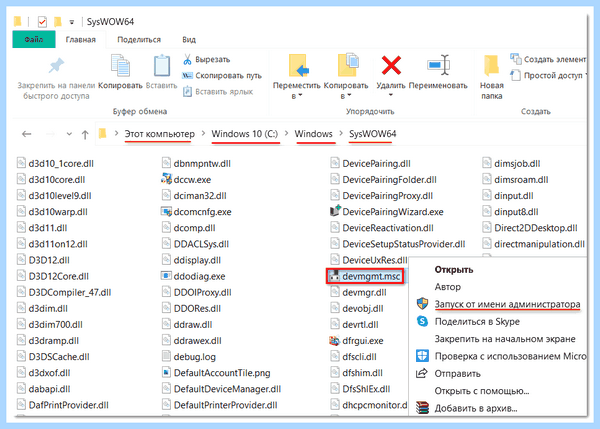Expand chevron after Windows 10 (C:) breadcrumb

287,134
